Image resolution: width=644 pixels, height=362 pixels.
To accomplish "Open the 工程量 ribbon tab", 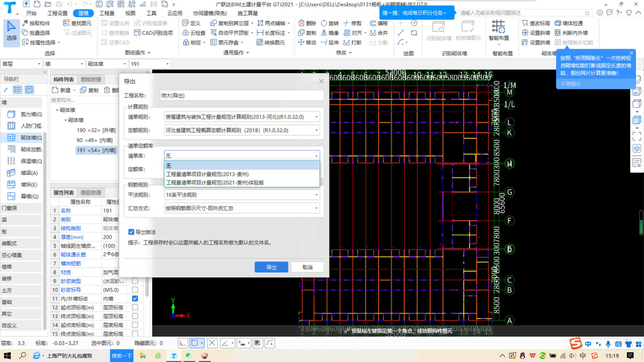I will click(107, 13).
